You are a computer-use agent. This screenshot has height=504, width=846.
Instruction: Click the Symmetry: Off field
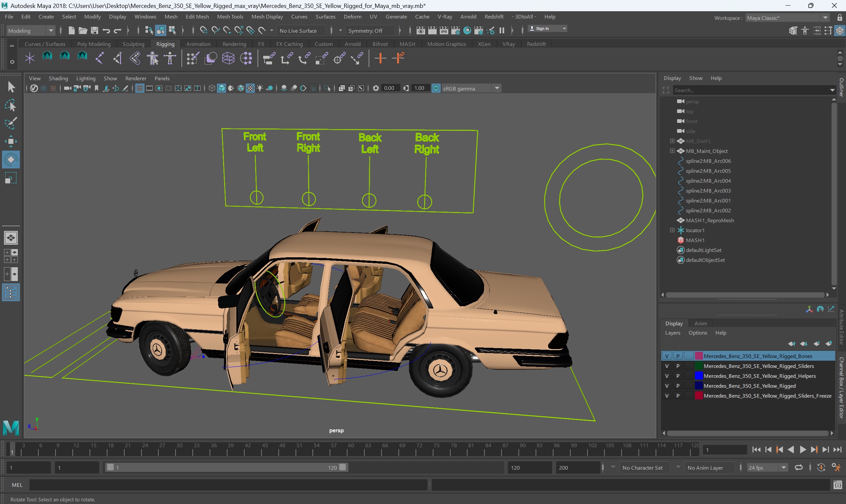point(370,31)
